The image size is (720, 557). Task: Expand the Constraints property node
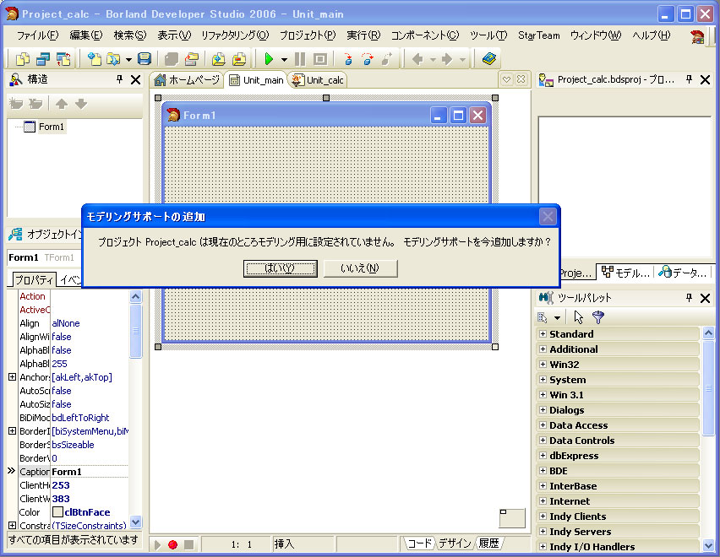pos(12,525)
